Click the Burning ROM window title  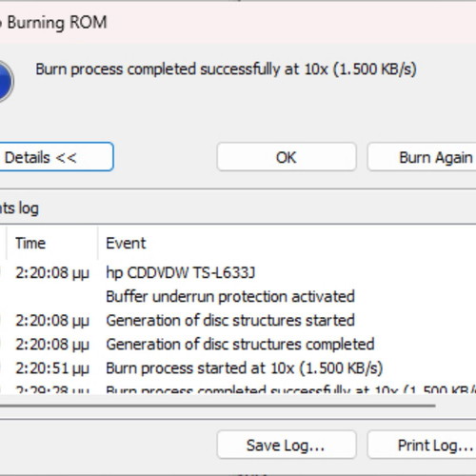[54, 23]
